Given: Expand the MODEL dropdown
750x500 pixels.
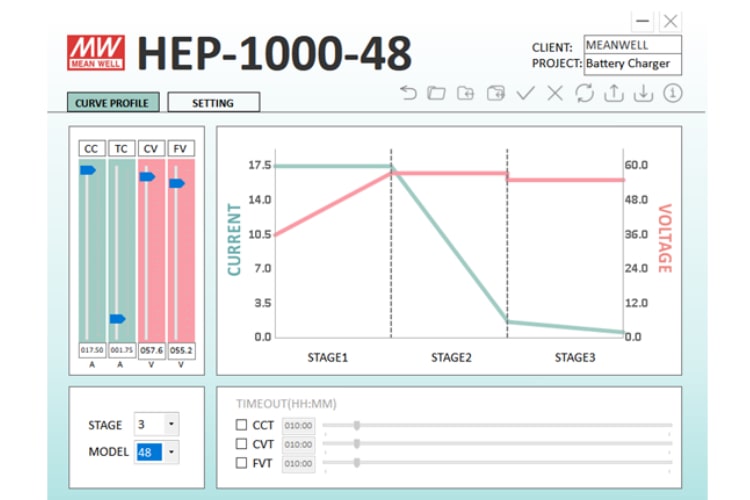Looking at the screenshot, I should 171,452.
